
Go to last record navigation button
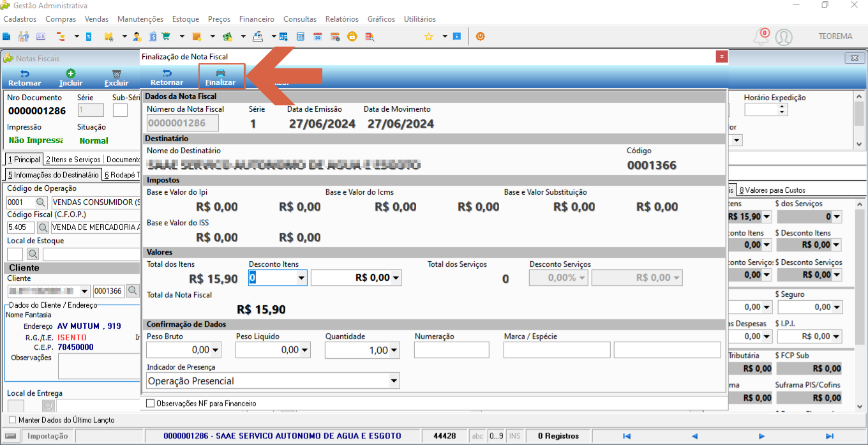pos(830,436)
